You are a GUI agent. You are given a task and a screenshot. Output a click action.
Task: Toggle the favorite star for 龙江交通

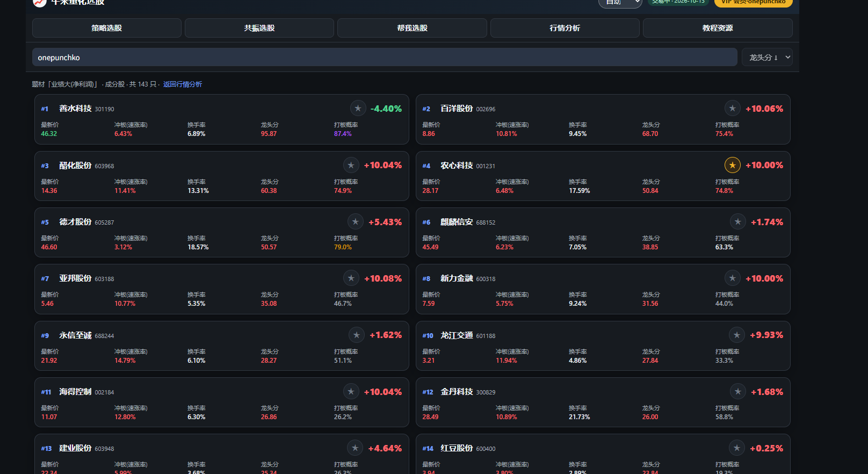click(737, 335)
